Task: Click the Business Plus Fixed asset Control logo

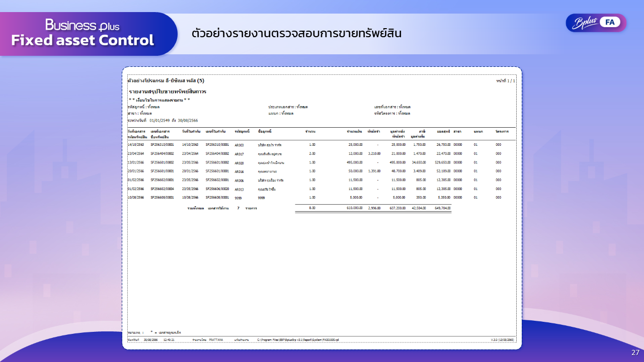Action: click(82, 31)
